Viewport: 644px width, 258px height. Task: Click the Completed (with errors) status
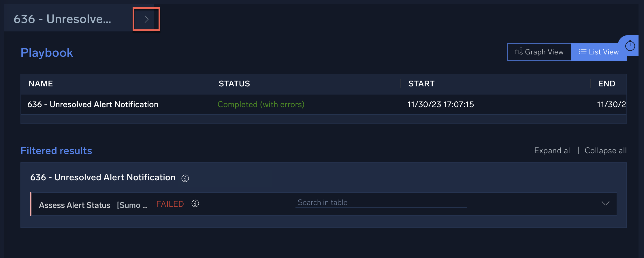261,105
